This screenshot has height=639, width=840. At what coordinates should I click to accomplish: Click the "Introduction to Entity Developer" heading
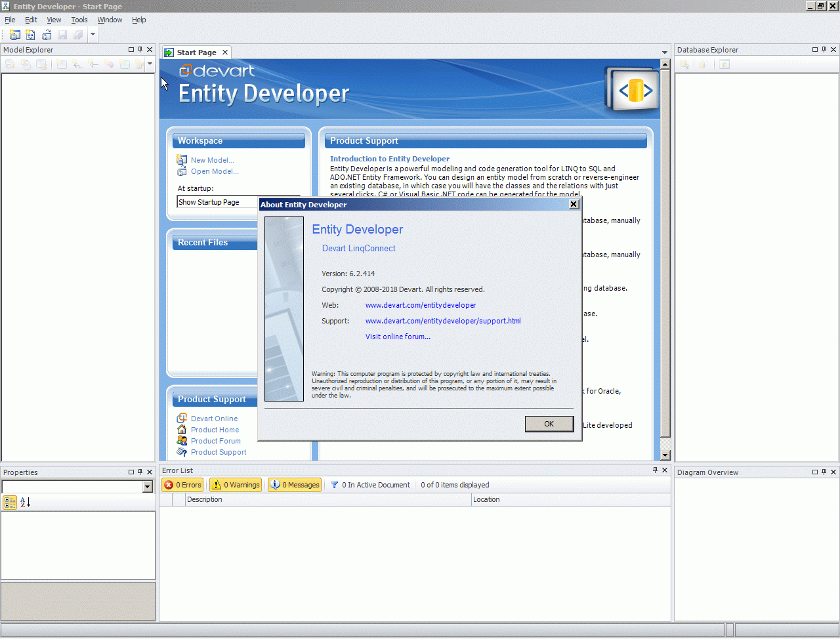click(x=390, y=159)
